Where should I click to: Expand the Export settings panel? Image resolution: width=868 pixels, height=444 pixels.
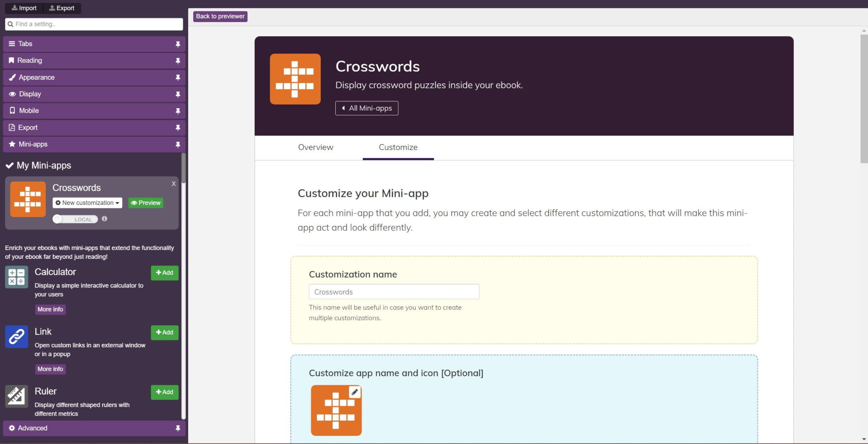coord(28,128)
